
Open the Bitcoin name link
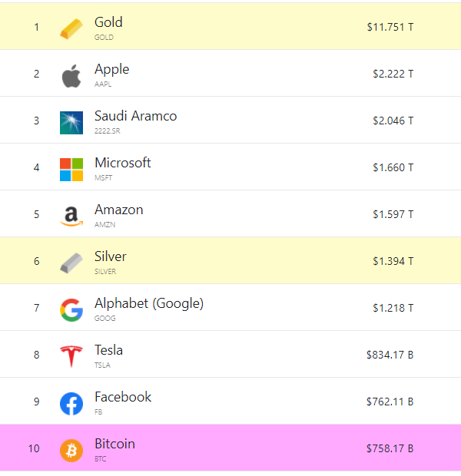pos(115,444)
